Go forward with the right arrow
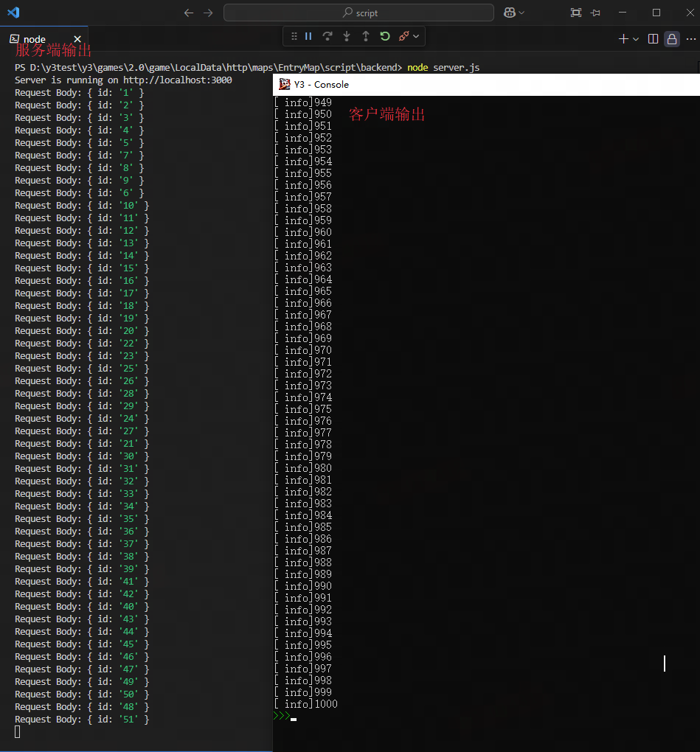 click(x=208, y=13)
